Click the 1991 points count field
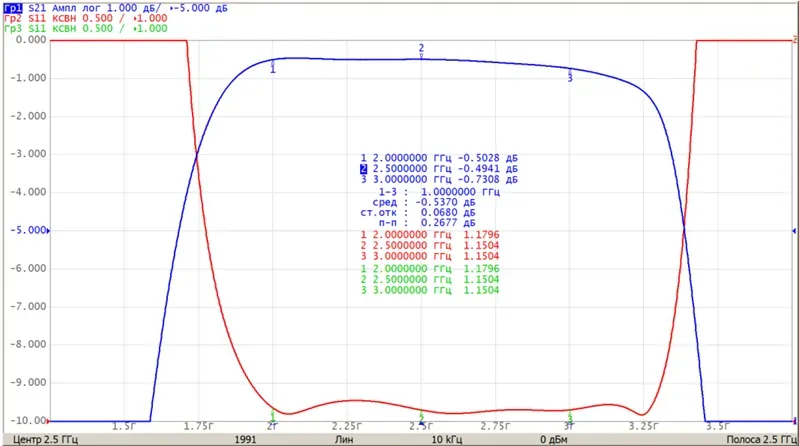 [x=246, y=439]
